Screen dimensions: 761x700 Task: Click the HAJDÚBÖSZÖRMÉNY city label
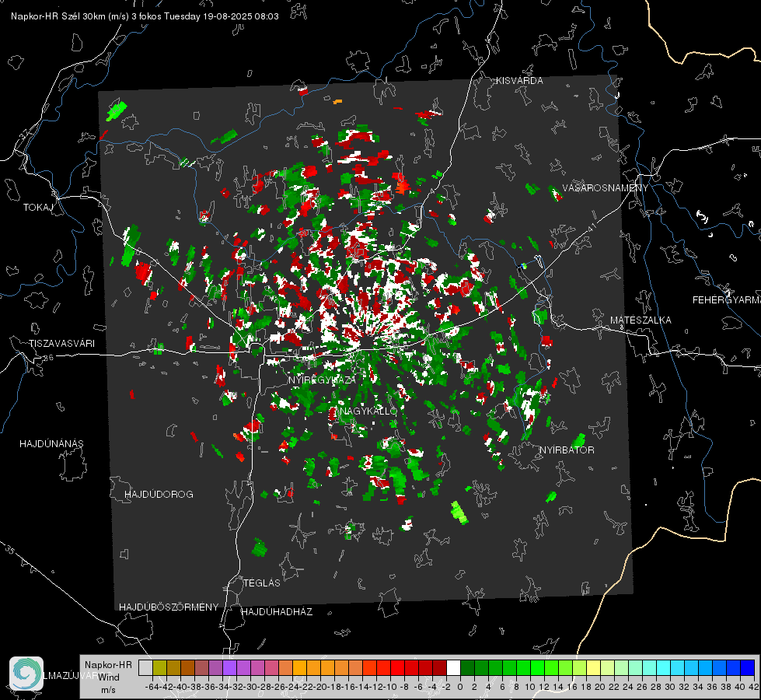pyautogui.click(x=169, y=607)
